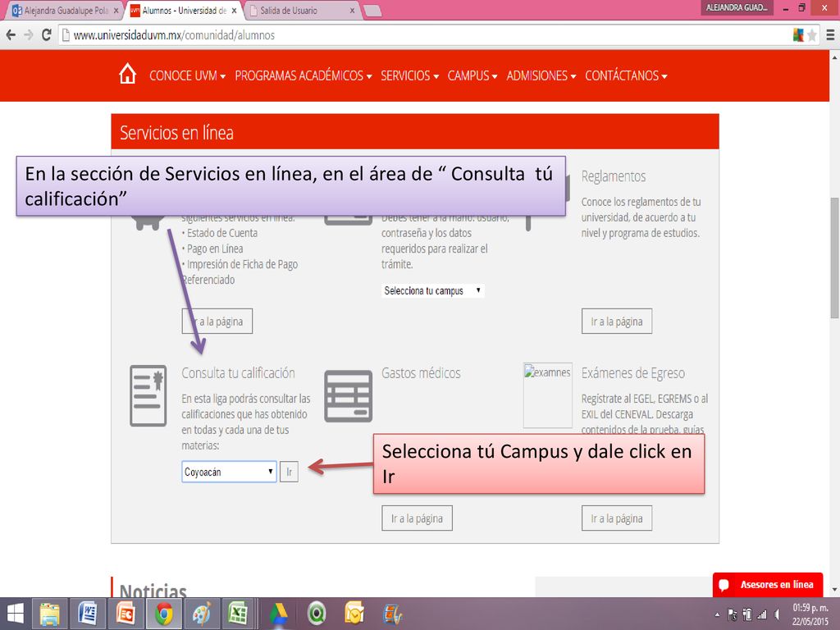Open Paint from the taskbar
The height and width of the screenshot is (630, 840).
pyautogui.click(x=202, y=614)
